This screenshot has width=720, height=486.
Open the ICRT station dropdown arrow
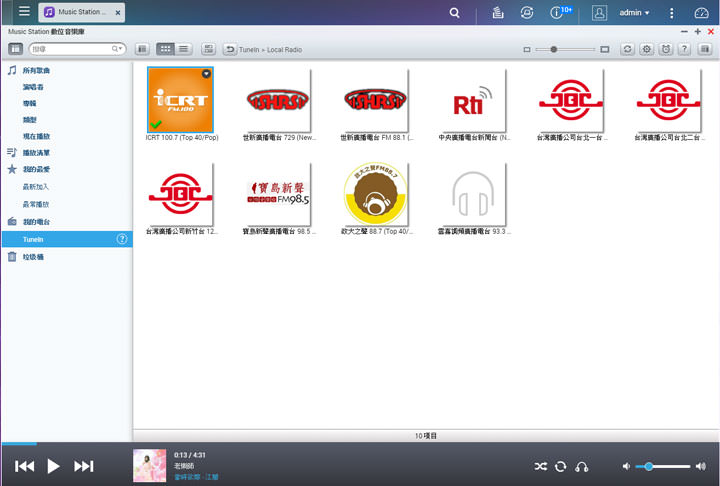pyautogui.click(x=206, y=74)
